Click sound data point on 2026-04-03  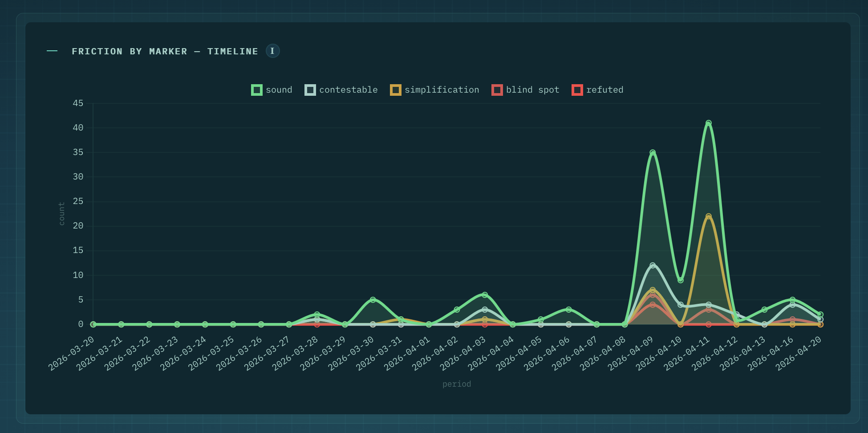485,295
